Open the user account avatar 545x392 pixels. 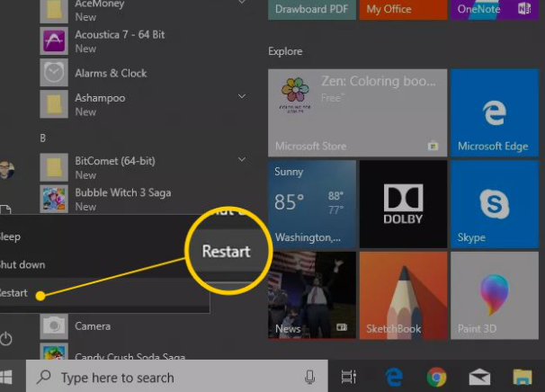(7, 170)
